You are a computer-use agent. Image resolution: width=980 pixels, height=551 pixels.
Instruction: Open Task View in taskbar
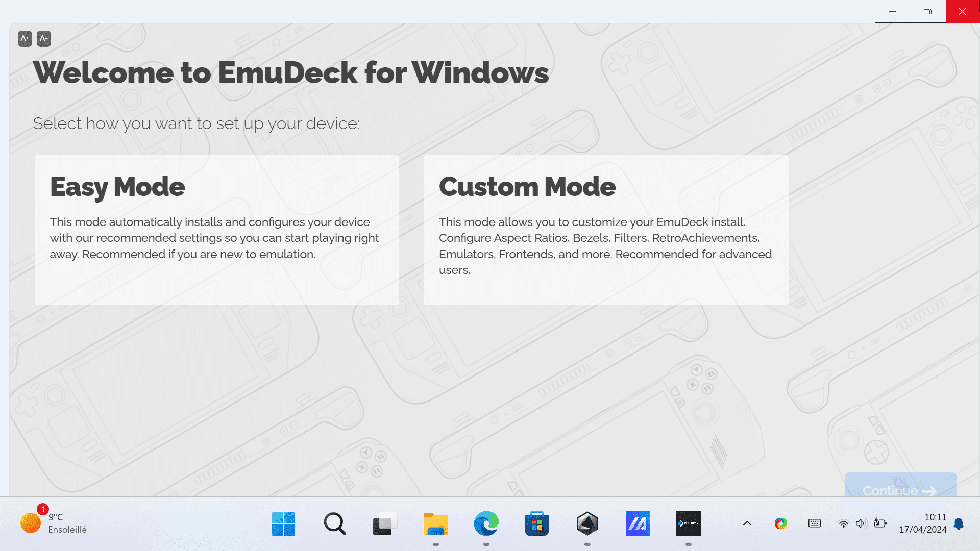tap(385, 523)
